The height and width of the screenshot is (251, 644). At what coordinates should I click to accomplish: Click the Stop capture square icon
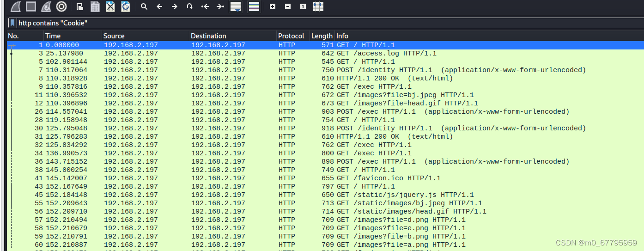click(31, 6)
